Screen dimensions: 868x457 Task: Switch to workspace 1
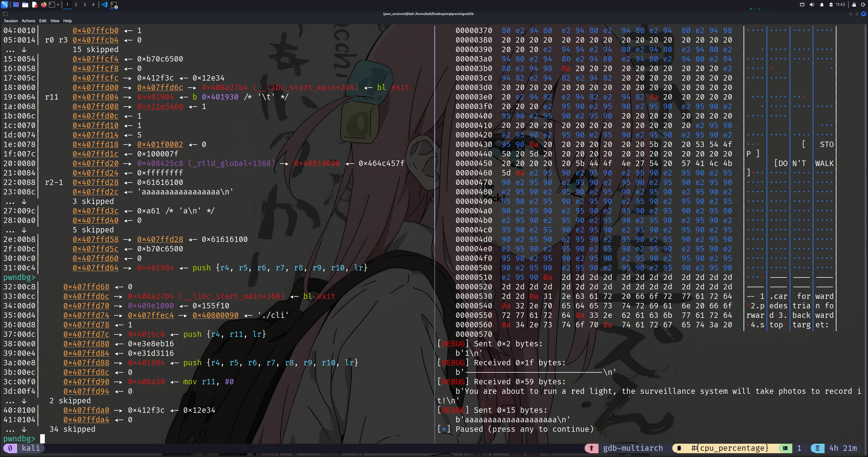click(x=67, y=5)
